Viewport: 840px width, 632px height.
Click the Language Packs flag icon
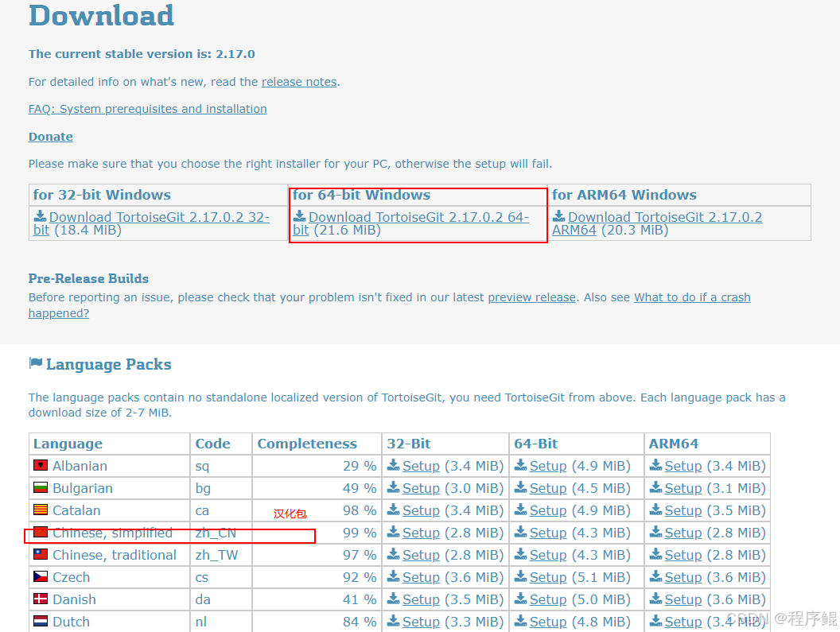click(35, 363)
